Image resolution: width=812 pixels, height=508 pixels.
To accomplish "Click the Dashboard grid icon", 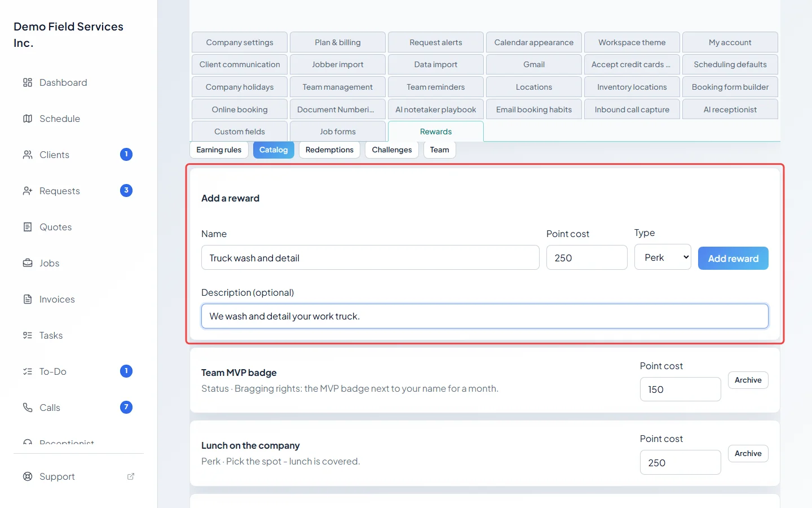I will [28, 82].
